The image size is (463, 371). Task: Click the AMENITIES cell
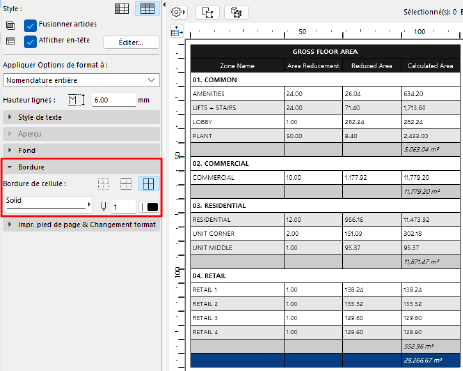pyautogui.click(x=237, y=94)
